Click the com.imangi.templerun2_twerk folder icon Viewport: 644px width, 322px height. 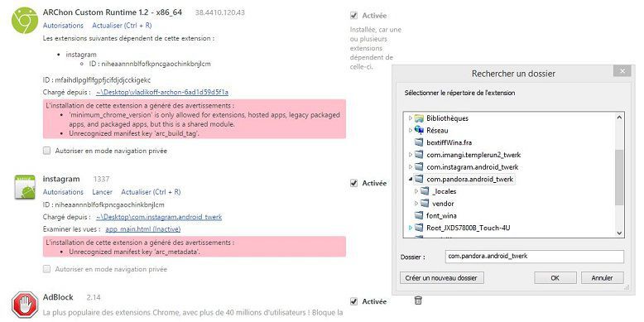pyautogui.click(x=419, y=155)
